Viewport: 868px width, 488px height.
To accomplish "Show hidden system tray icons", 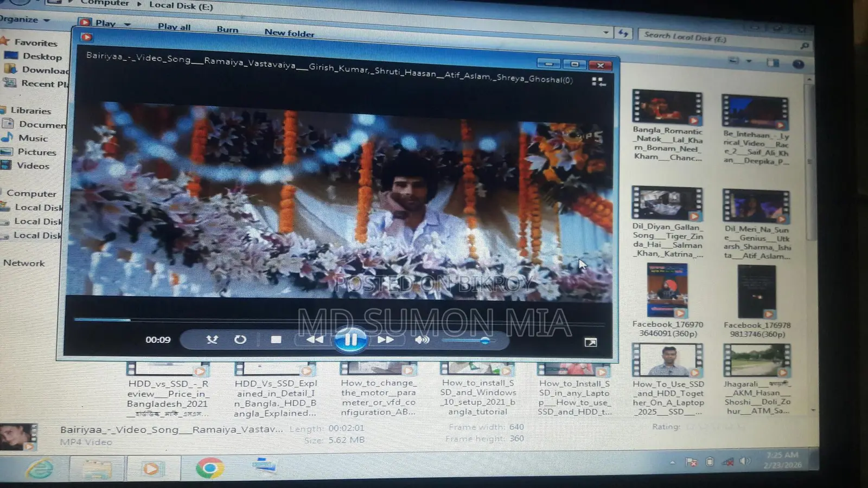I will click(x=672, y=463).
